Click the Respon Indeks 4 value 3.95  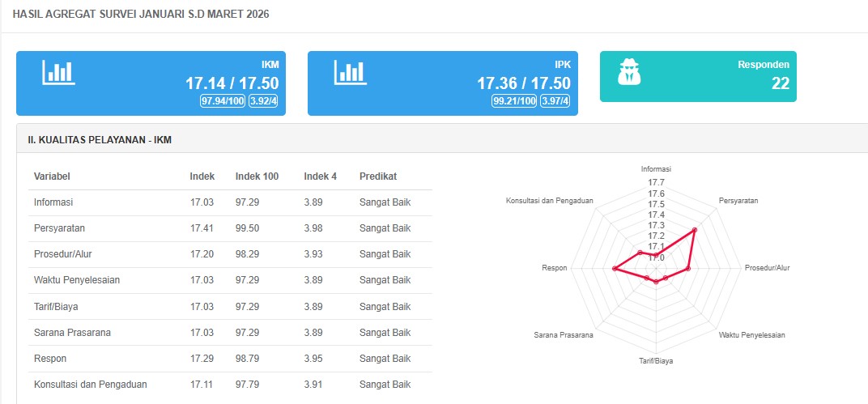click(x=313, y=359)
